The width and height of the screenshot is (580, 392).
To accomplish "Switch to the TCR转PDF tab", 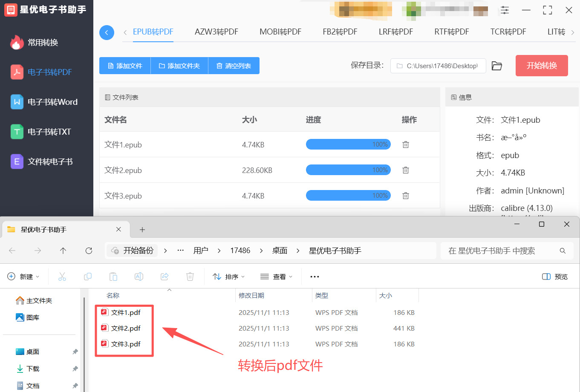I will point(508,32).
